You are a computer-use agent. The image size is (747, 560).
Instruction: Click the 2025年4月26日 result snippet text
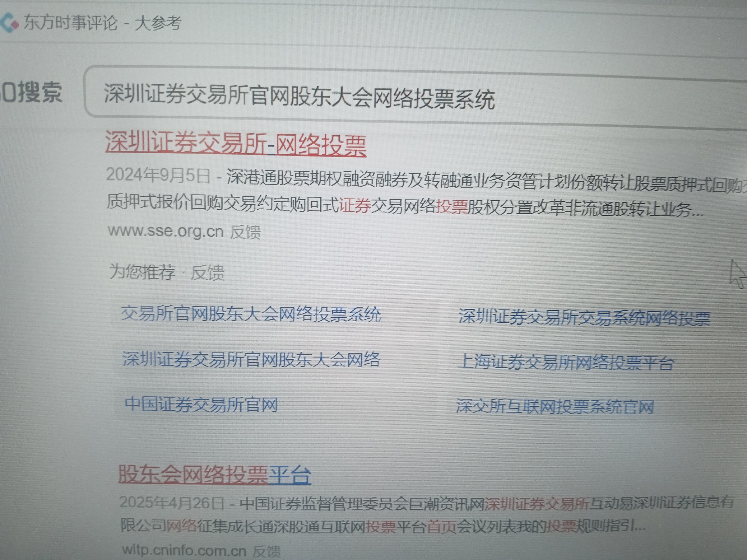point(427,514)
